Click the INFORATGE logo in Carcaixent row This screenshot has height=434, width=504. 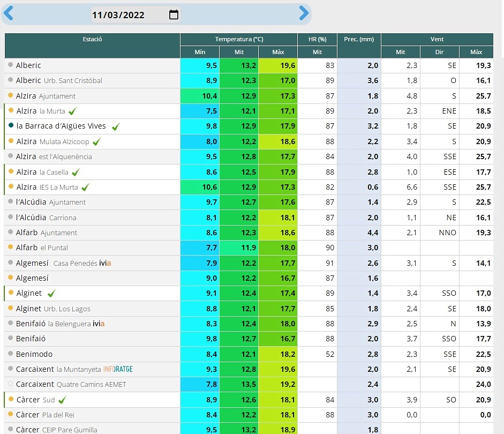pyautogui.click(x=118, y=369)
